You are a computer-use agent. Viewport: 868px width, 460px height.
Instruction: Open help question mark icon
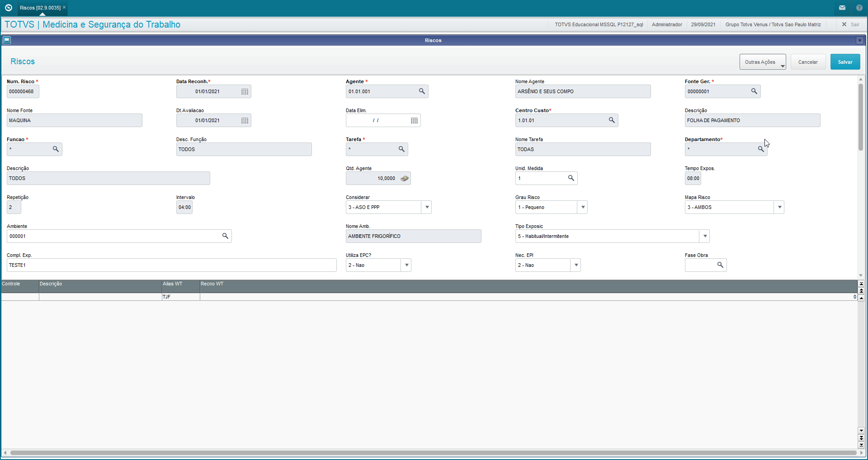859,8
